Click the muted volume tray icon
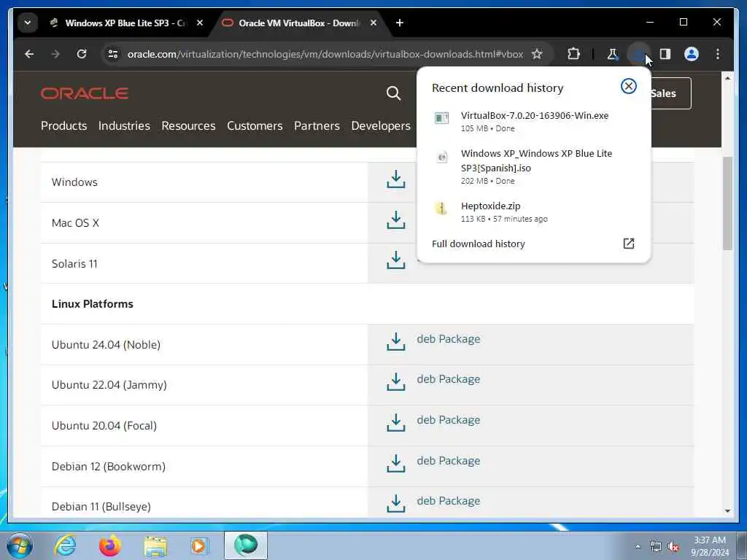Screen dimensions: 747x560 click(x=673, y=547)
